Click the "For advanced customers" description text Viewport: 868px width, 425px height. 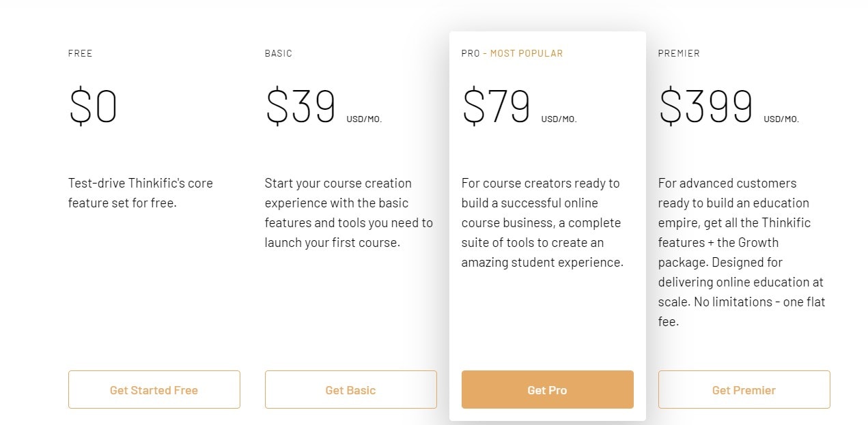pos(741,252)
